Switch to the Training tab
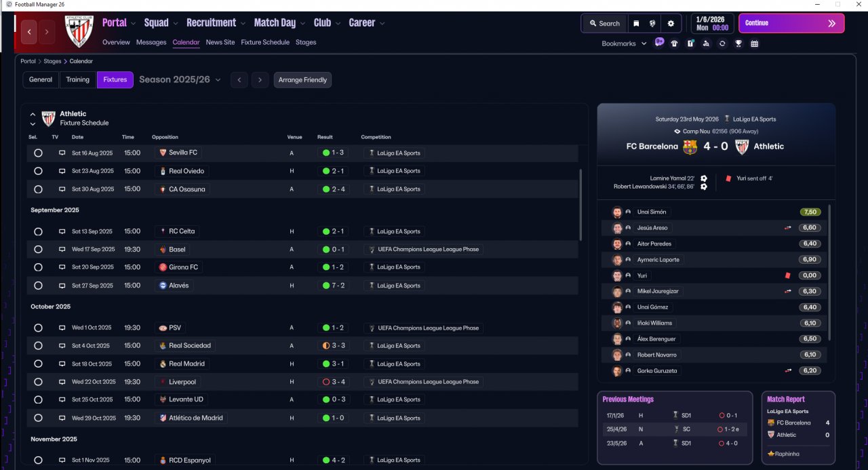This screenshot has height=470, width=868. point(77,80)
